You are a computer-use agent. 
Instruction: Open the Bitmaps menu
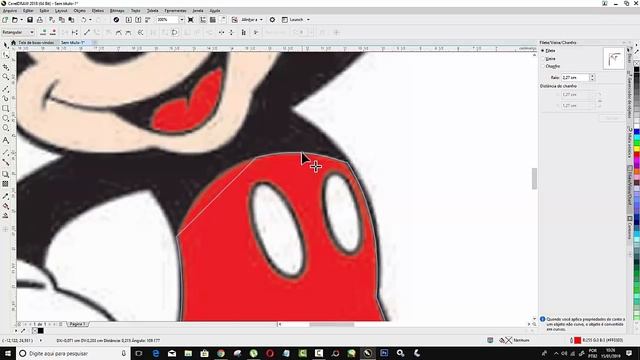[117, 11]
